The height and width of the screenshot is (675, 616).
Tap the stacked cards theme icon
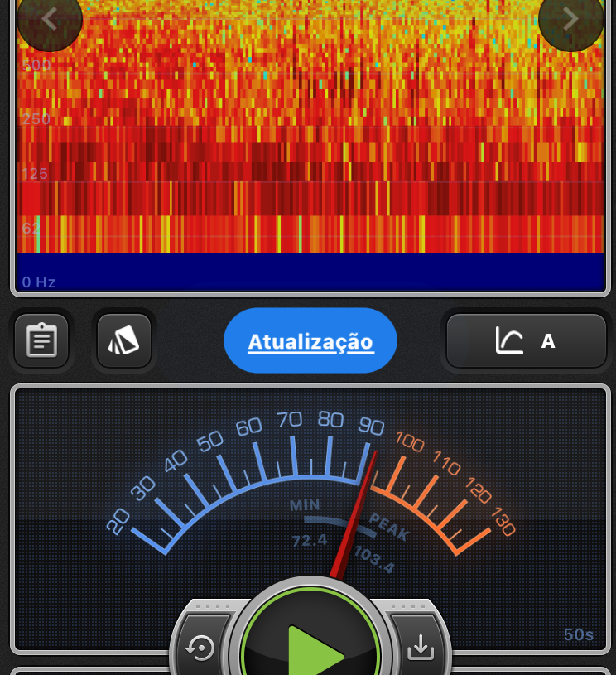coord(124,340)
